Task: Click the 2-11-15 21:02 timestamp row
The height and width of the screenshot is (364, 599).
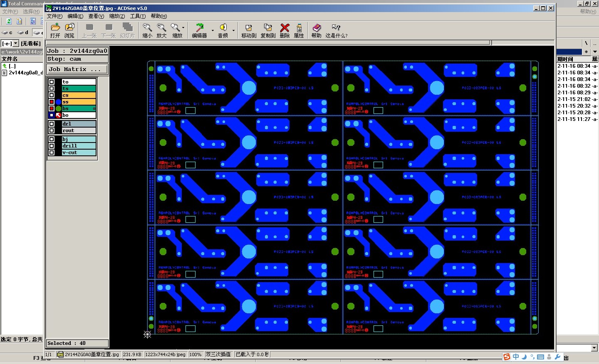Action: coord(577,99)
